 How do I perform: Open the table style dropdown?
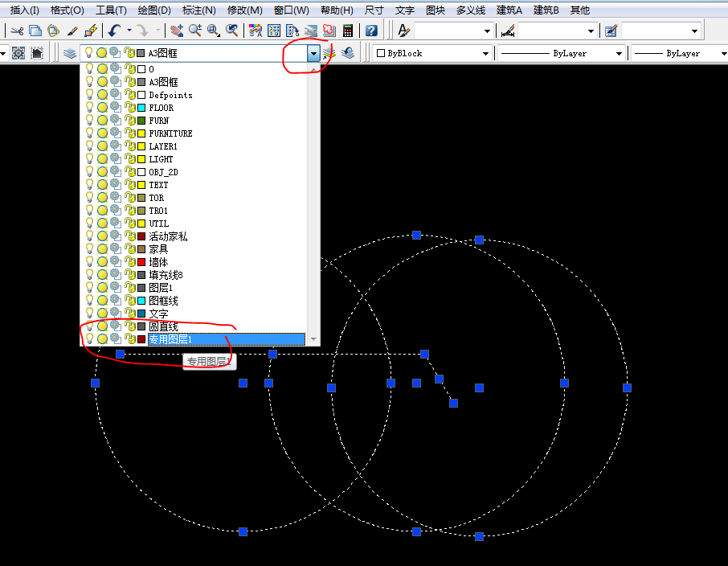click(x=694, y=31)
